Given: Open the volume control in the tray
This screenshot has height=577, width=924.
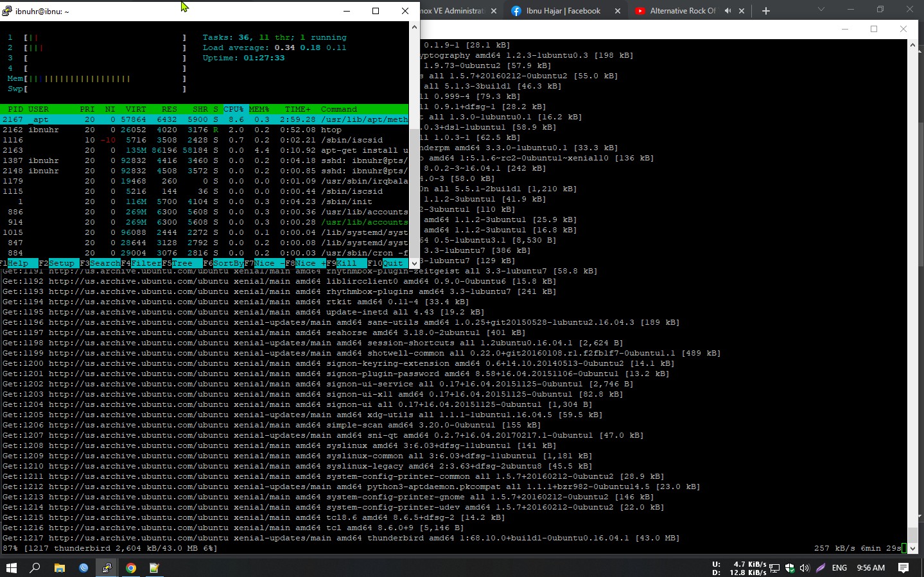Looking at the screenshot, I should coord(805,567).
